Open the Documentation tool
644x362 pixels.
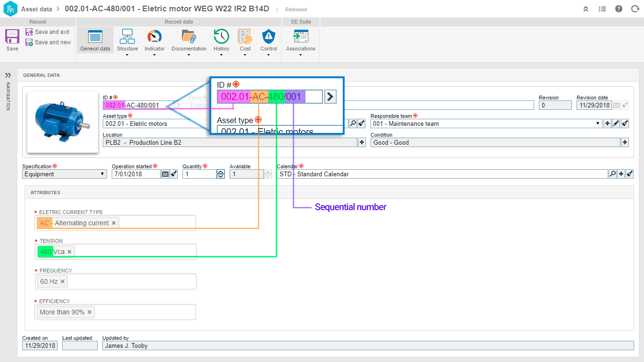point(189,41)
